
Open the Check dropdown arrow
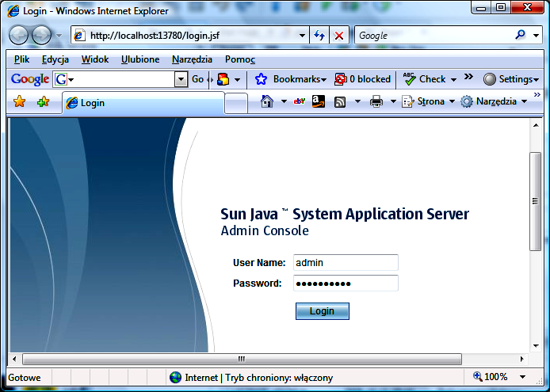[x=453, y=80]
